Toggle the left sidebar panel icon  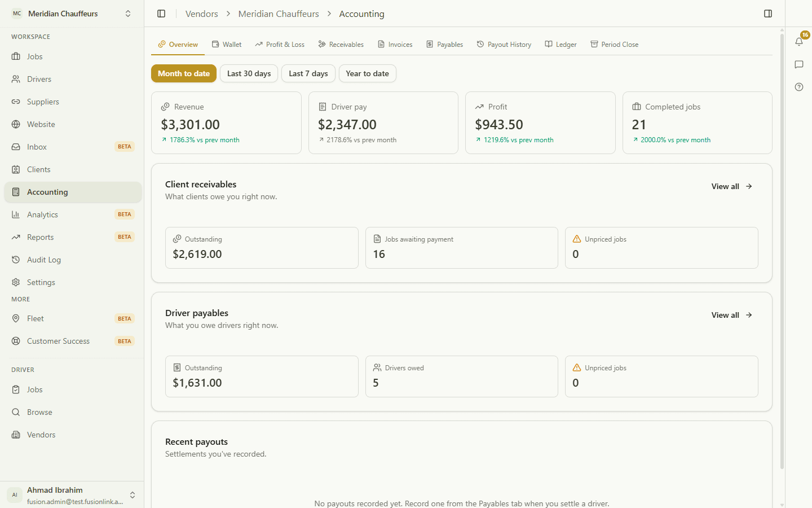[x=161, y=14]
